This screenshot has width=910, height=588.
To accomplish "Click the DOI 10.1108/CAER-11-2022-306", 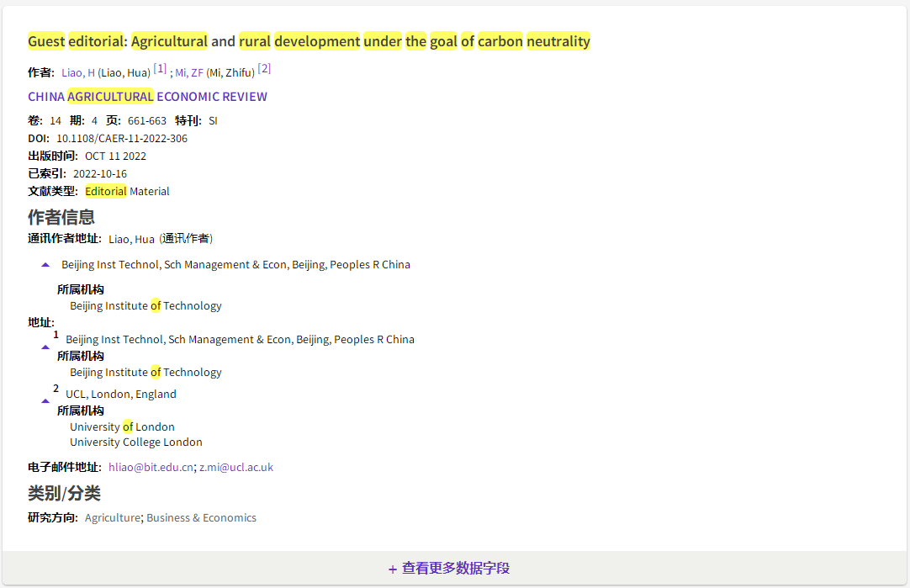I will [x=122, y=139].
